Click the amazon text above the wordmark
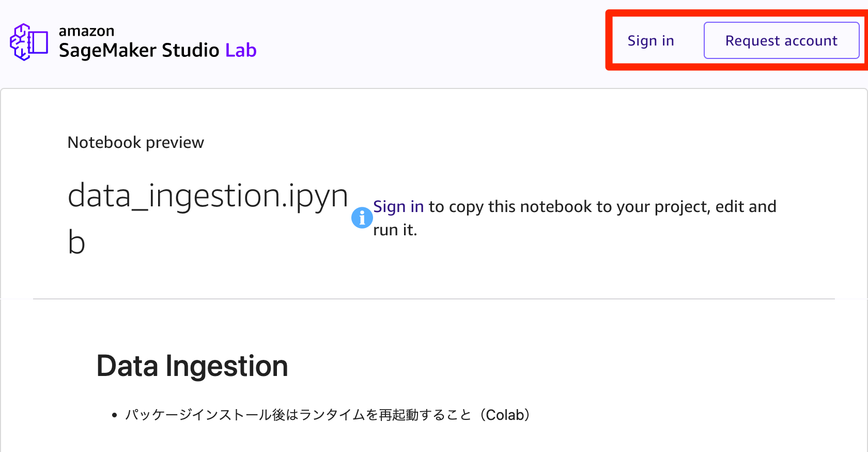The height and width of the screenshot is (452, 868). pos(86,31)
